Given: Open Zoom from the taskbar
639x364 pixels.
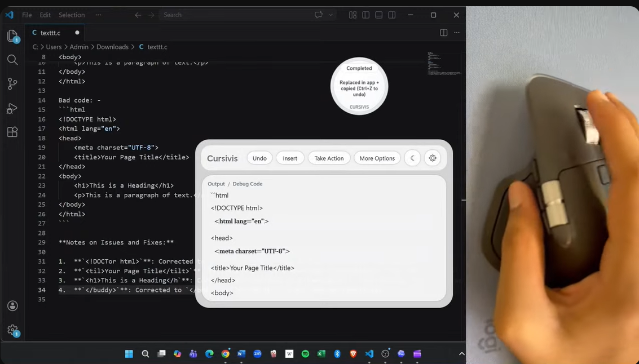Looking at the screenshot, I should (257, 354).
